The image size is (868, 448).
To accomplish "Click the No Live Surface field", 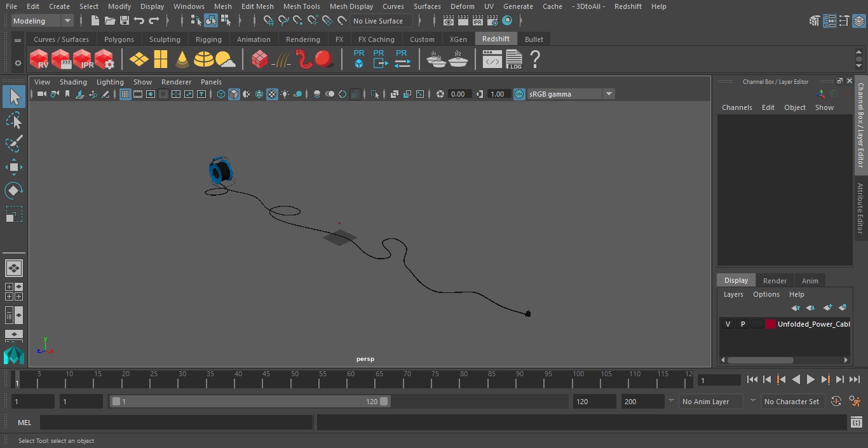I will click(381, 21).
